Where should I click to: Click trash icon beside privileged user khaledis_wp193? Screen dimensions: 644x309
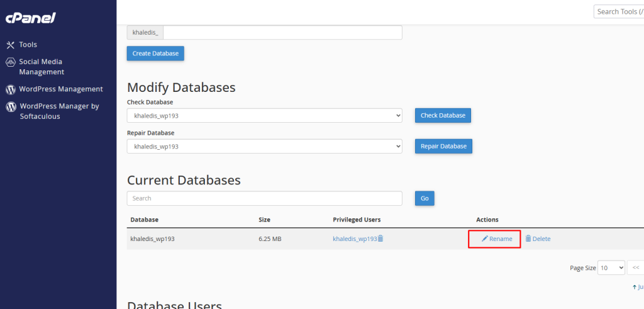click(x=380, y=239)
